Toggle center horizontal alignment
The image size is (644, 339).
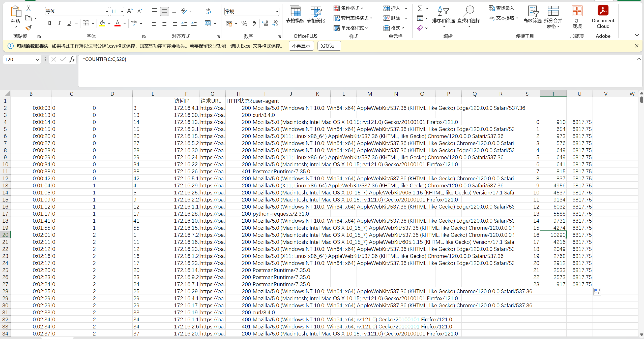[164, 23]
